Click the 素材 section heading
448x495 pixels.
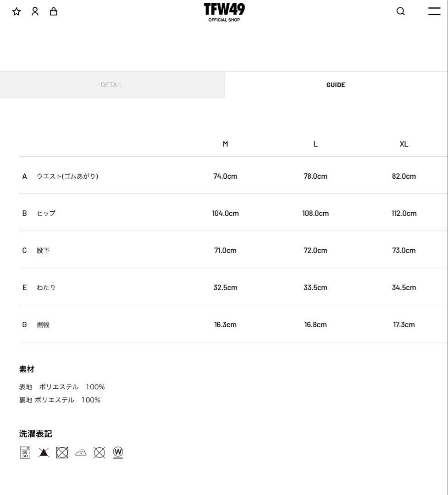(x=27, y=369)
